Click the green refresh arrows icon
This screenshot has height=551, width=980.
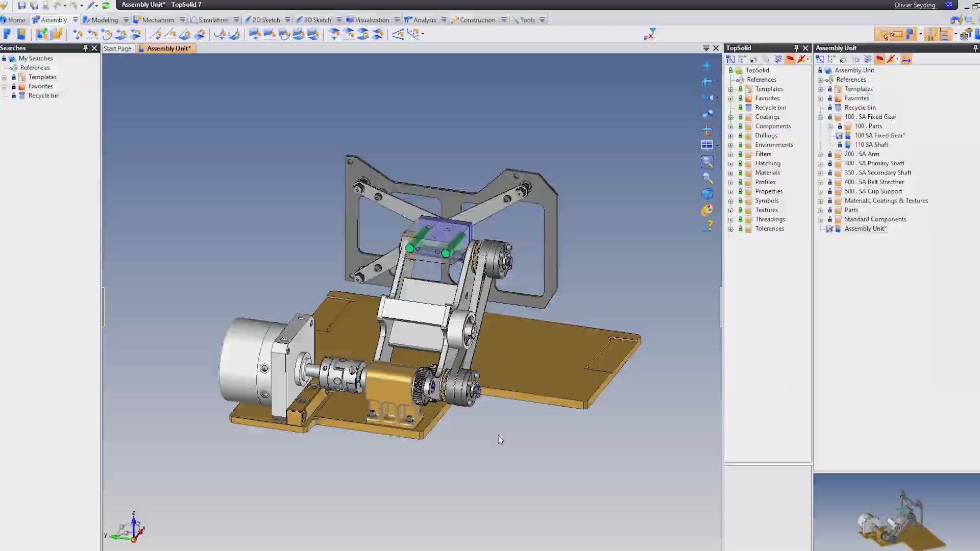[x=106, y=6]
